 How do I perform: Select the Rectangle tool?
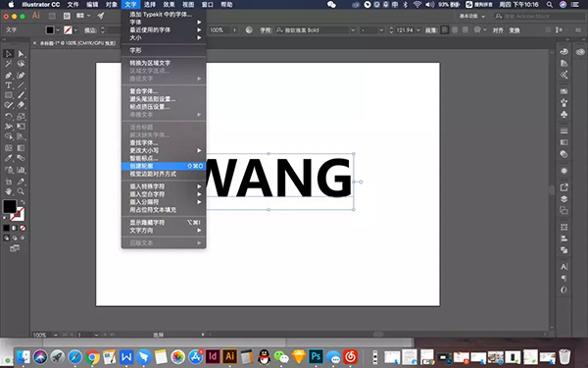pos(9,95)
